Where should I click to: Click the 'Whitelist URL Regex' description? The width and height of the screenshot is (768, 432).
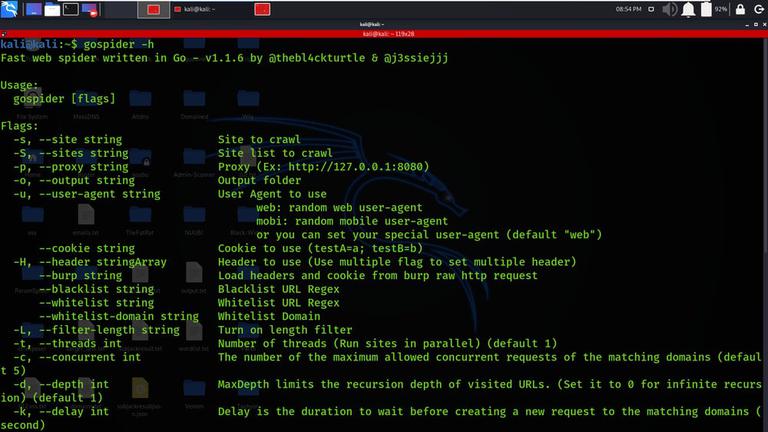click(279, 303)
